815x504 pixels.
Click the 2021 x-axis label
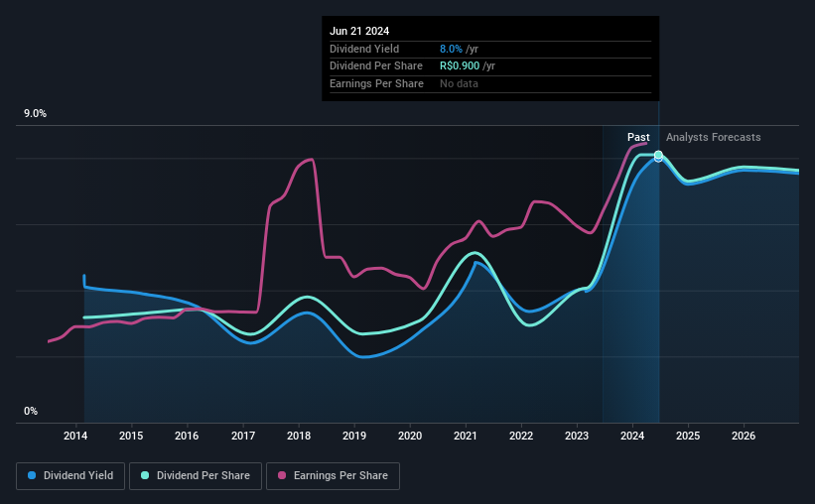pos(466,436)
